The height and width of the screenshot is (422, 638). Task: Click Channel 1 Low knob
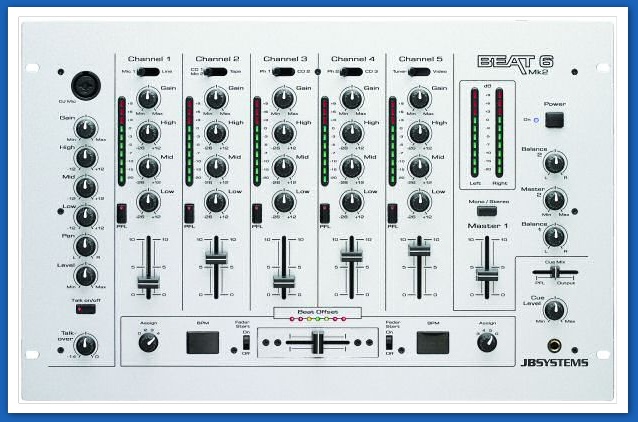148,201
